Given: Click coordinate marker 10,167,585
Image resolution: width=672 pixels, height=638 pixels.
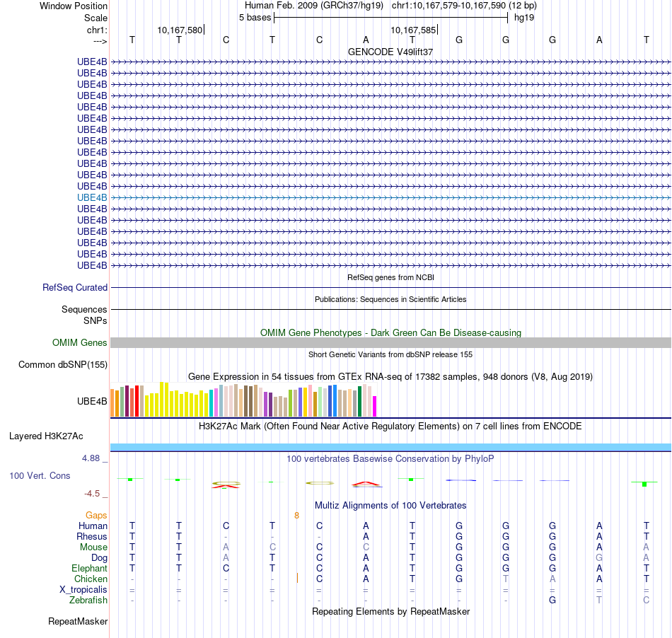Looking at the screenshot, I should click(414, 30).
